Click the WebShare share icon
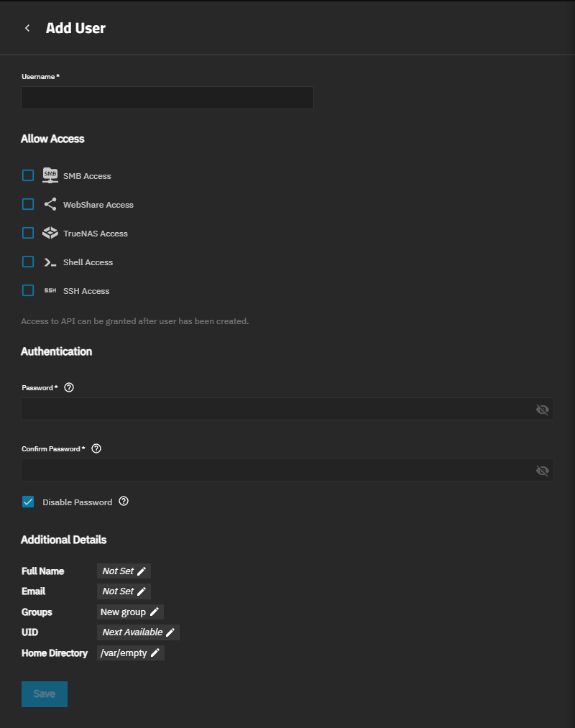 tap(50, 204)
